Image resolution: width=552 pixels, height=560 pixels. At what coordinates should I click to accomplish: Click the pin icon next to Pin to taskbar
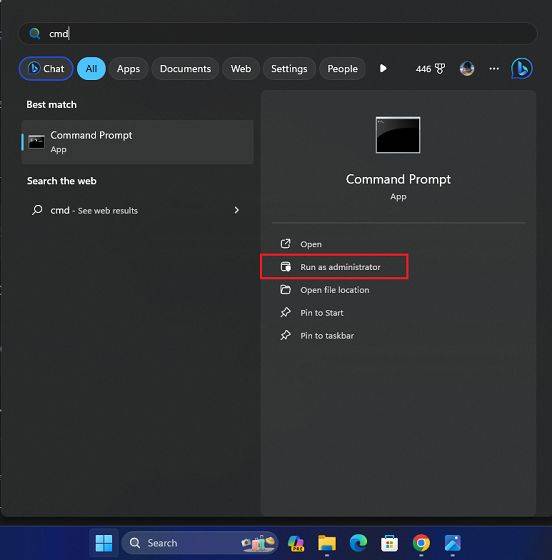pos(285,335)
